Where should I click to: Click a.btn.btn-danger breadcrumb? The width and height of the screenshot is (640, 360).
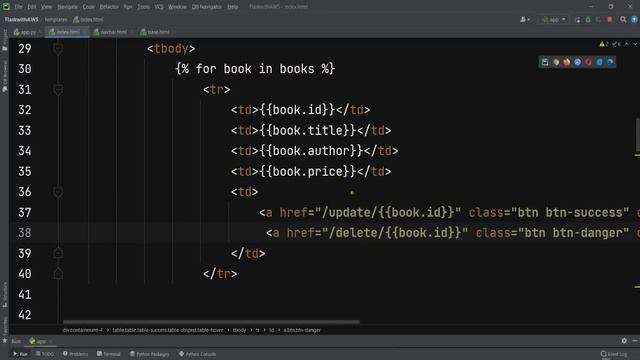(302, 330)
